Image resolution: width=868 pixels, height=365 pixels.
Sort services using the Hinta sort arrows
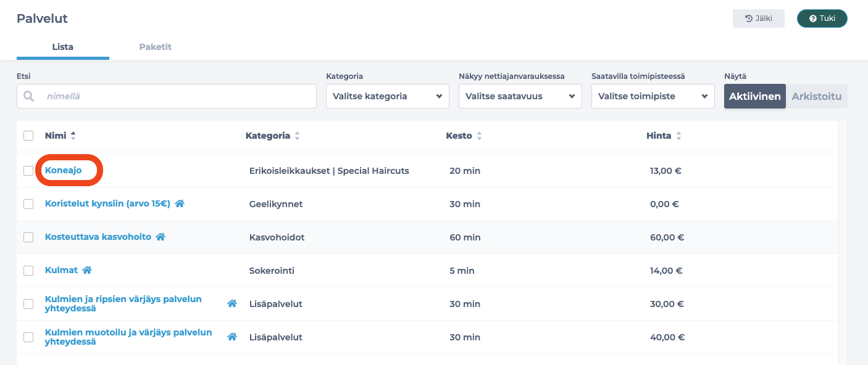point(678,136)
